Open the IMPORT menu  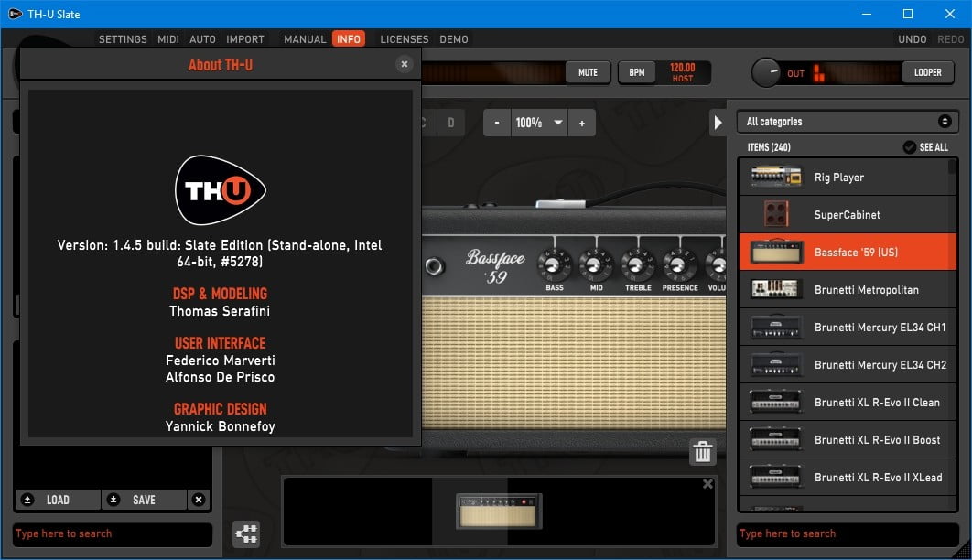[x=245, y=39]
